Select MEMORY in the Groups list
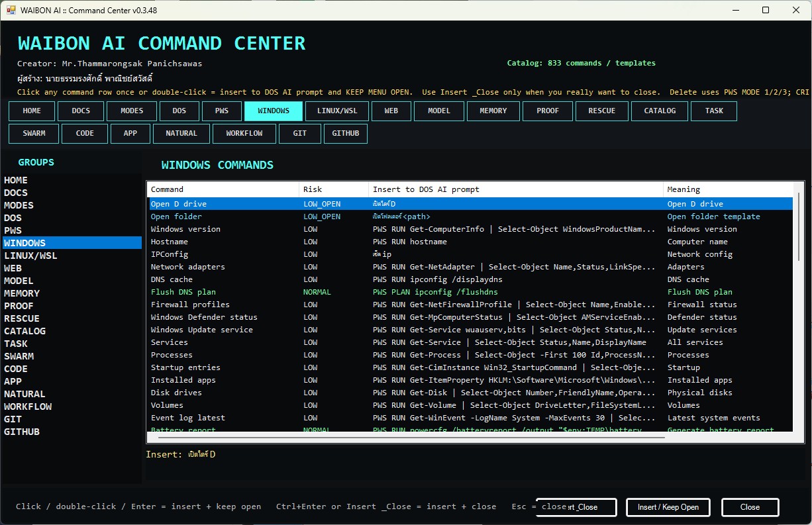 pos(72,293)
